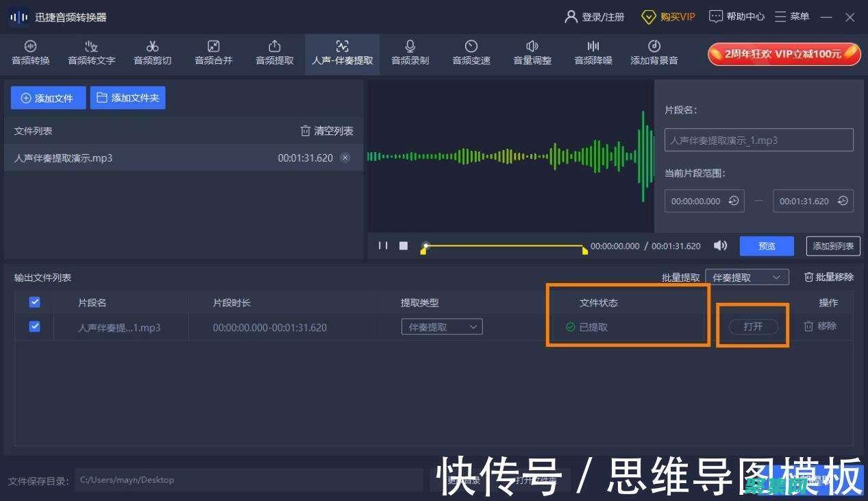
Task: Select the 添加背景音 background sound tool
Action: click(x=653, y=53)
